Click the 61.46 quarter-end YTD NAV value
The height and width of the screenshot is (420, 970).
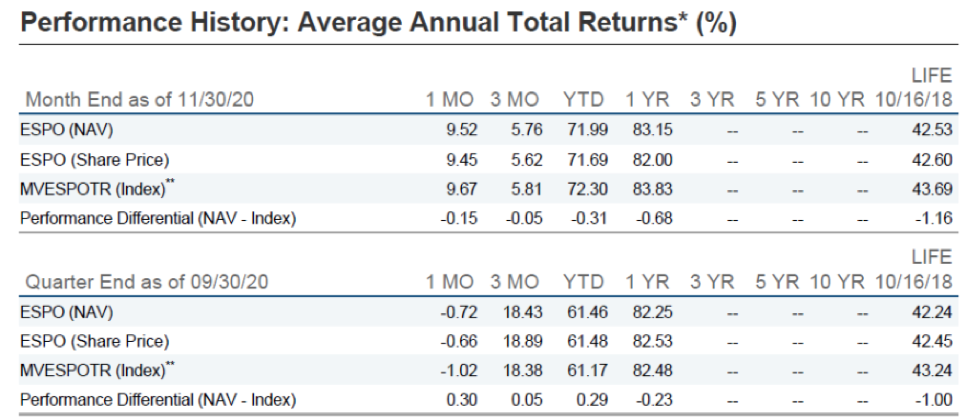coord(587,313)
